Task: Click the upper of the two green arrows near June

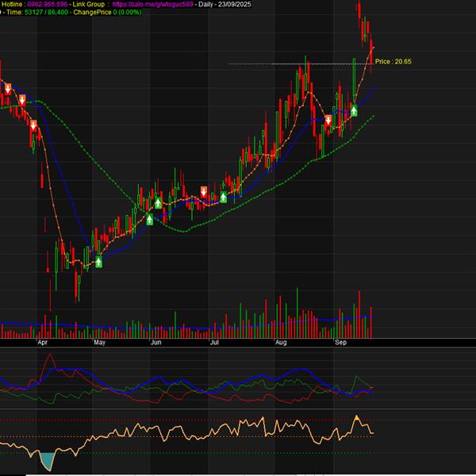Action: tap(158, 204)
